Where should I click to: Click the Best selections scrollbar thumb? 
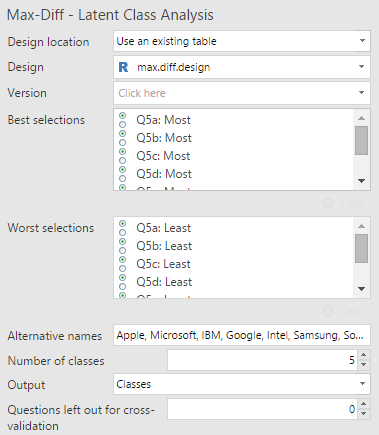click(x=361, y=140)
